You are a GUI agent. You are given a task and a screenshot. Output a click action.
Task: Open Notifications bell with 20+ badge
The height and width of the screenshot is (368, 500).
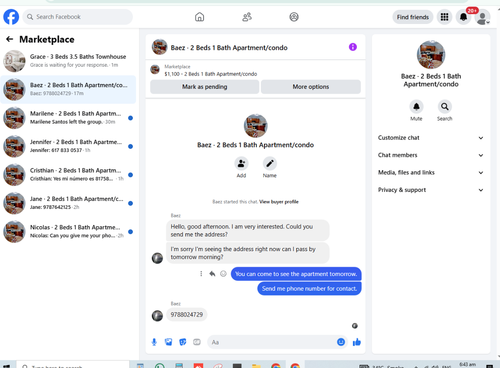click(463, 17)
